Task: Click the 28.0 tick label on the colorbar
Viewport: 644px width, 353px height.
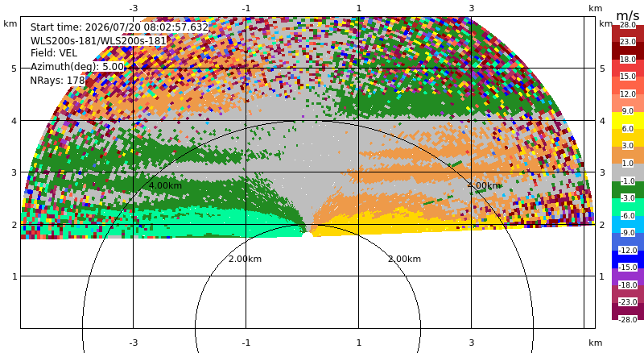Action: tap(628, 25)
